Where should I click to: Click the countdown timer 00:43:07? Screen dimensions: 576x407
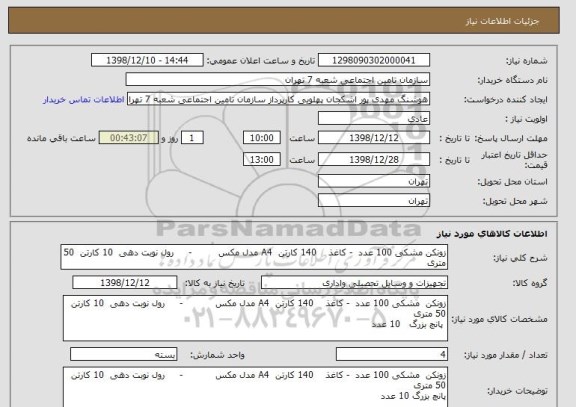[x=129, y=138]
